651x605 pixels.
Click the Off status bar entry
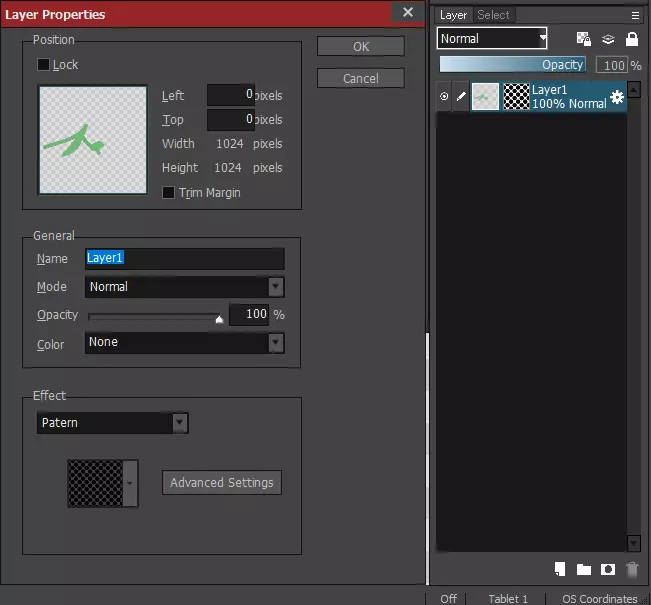point(448,599)
